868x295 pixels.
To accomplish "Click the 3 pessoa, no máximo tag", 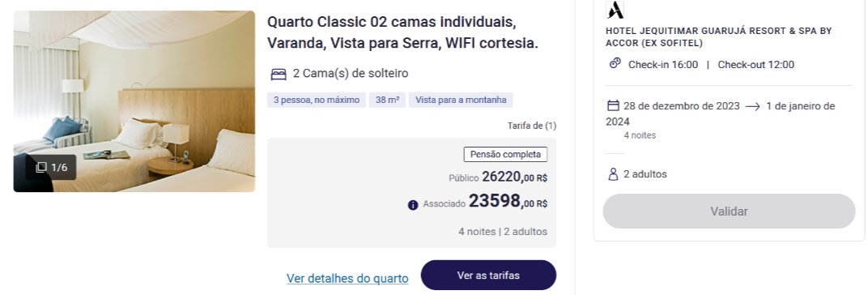I will click(x=316, y=100).
